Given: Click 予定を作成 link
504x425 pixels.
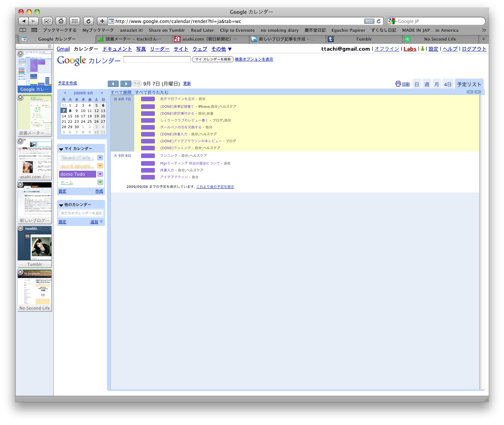Looking at the screenshot, I should point(67,83).
